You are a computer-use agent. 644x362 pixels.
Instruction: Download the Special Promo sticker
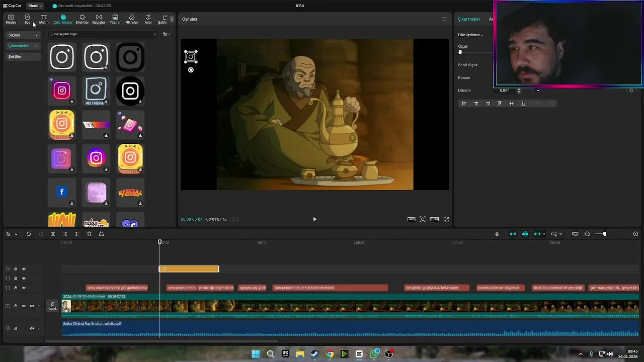140,203
